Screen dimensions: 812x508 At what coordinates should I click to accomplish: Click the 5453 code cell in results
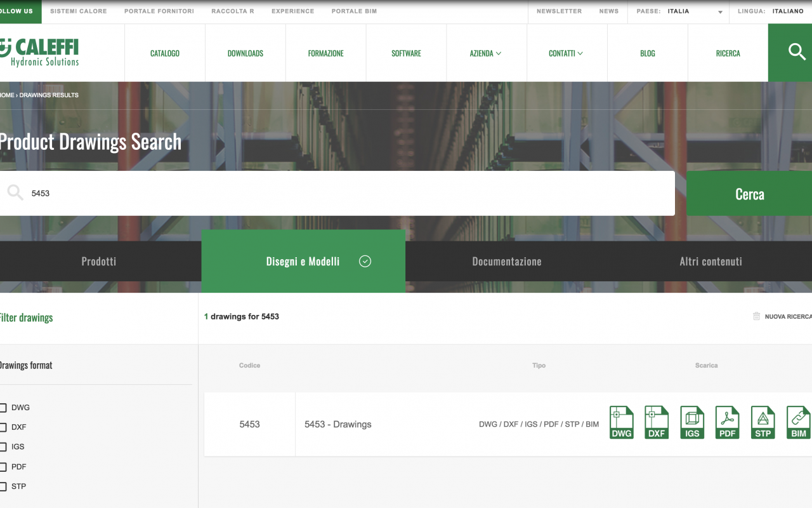click(249, 424)
